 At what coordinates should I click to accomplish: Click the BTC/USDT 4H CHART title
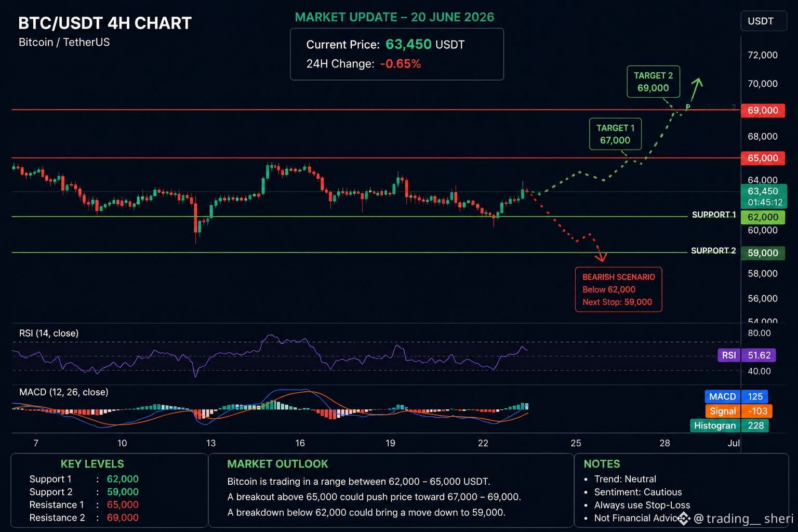105,23
